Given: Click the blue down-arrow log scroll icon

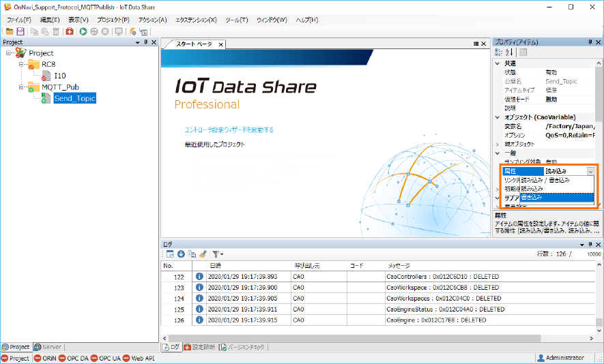Looking at the screenshot, I should (181, 254).
